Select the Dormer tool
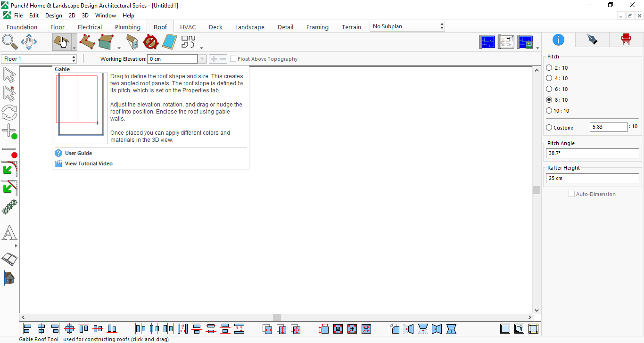The image size is (644, 343). (x=132, y=42)
